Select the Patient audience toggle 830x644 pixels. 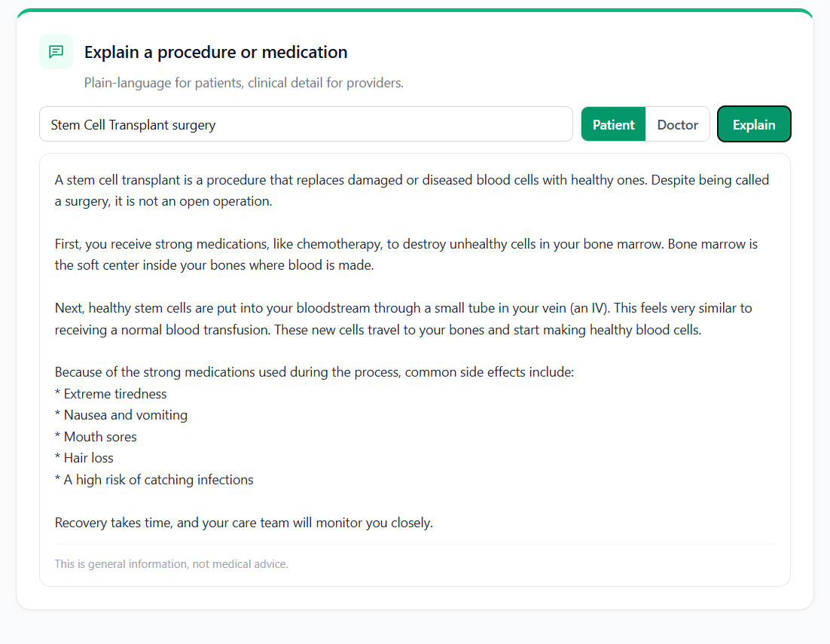pyautogui.click(x=614, y=124)
